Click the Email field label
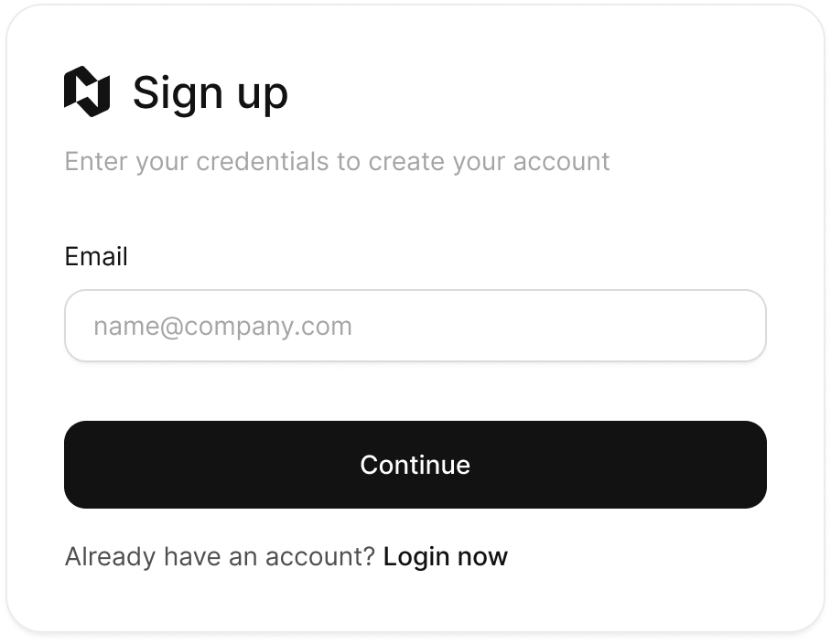The height and width of the screenshot is (644, 831). 96,256
